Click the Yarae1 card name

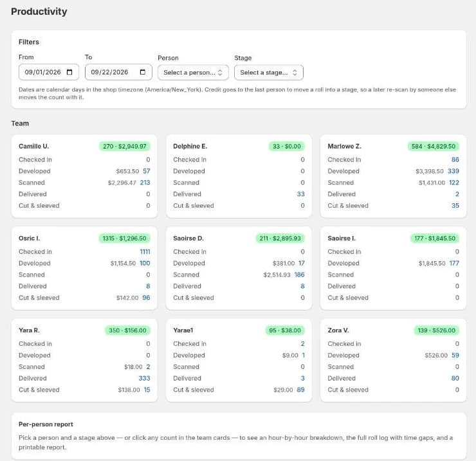[183, 330]
